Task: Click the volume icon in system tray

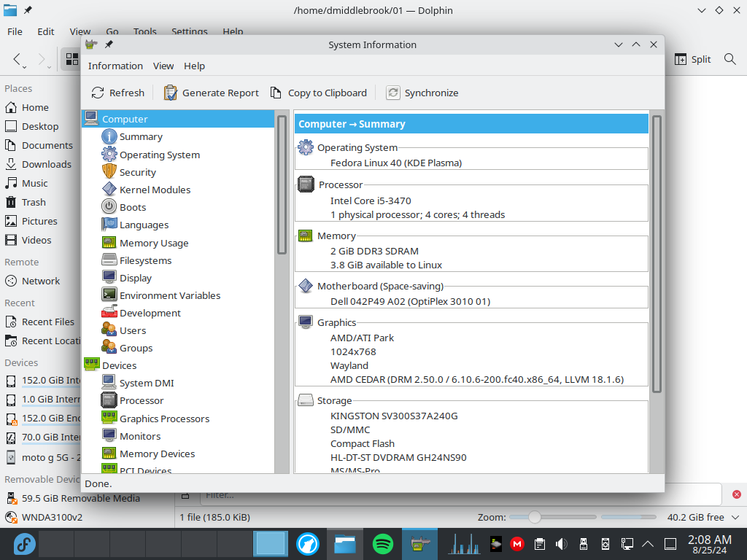Action: pyautogui.click(x=561, y=544)
